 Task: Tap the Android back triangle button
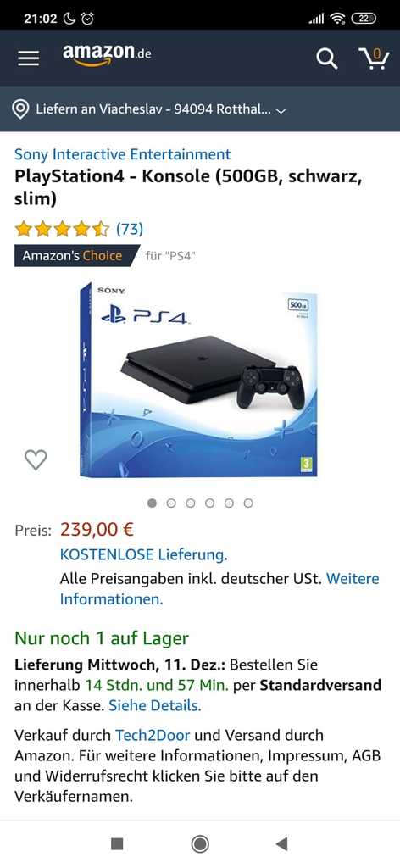pos(281,843)
